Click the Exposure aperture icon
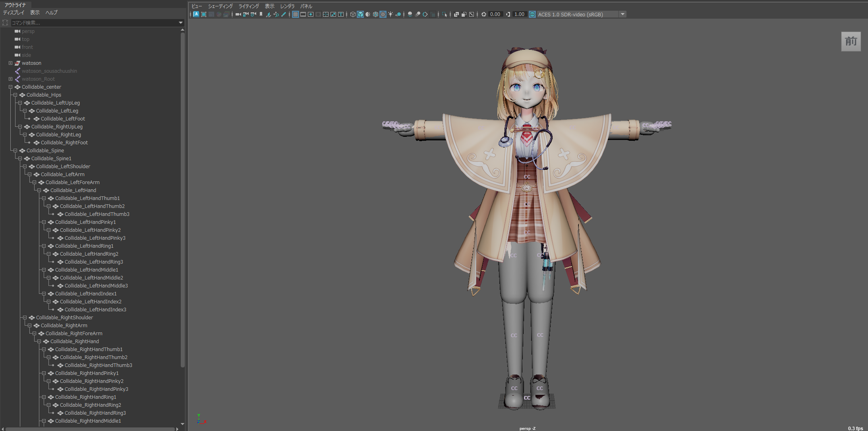Viewport: 868px width, 431px height. [484, 14]
